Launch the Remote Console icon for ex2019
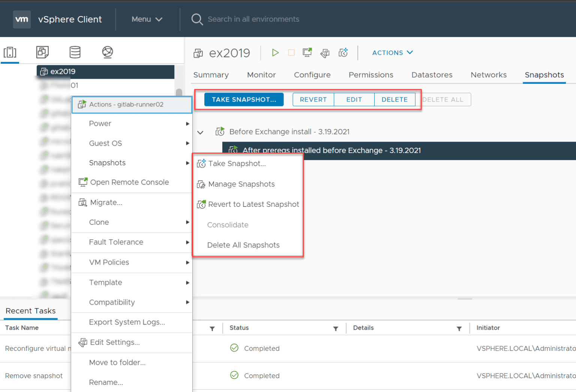Viewport: 576px width, 392px height. point(307,53)
